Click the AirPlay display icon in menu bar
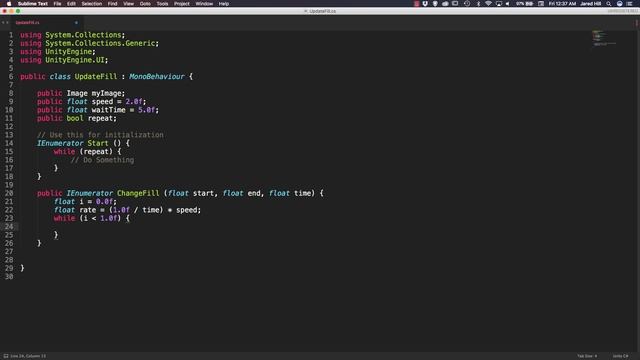This screenshot has height=360, width=640. pyautogui.click(x=498, y=4)
